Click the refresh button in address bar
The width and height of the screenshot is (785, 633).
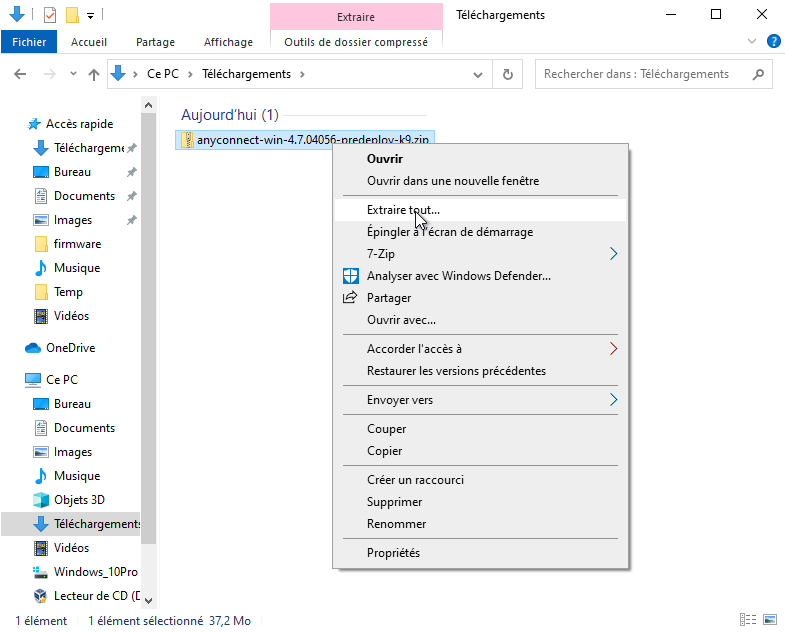pos(508,74)
